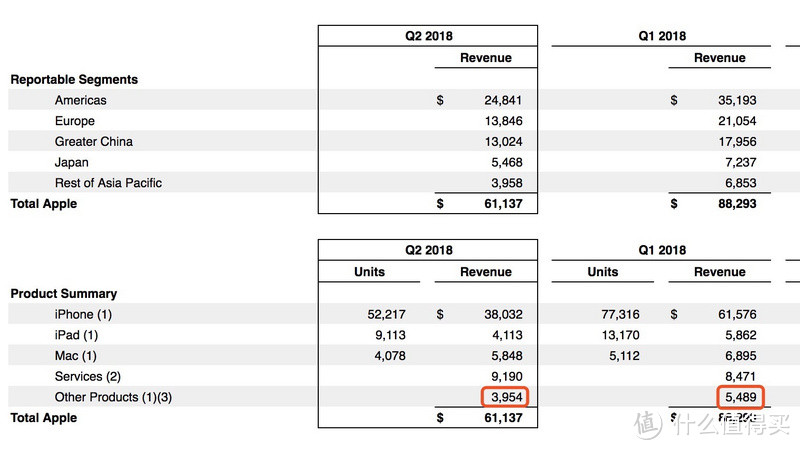
Task: Click iPad Q2 units 9,113
Action: pos(390,335)
